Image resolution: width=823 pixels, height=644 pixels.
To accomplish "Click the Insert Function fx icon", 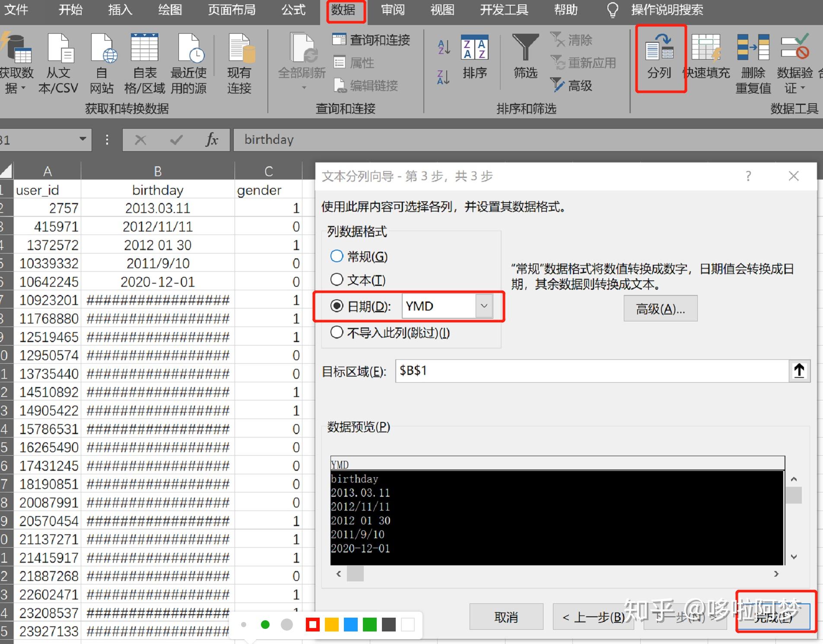I will [212, 140].
